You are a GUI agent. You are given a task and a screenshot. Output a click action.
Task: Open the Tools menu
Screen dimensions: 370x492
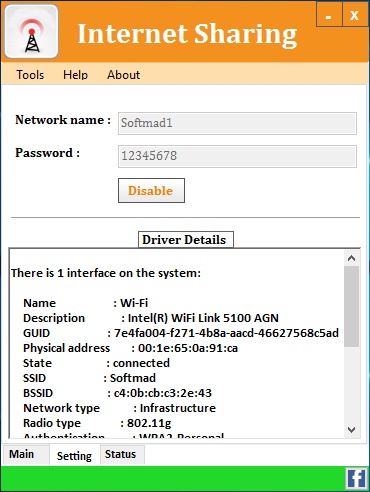coord(30,75)
